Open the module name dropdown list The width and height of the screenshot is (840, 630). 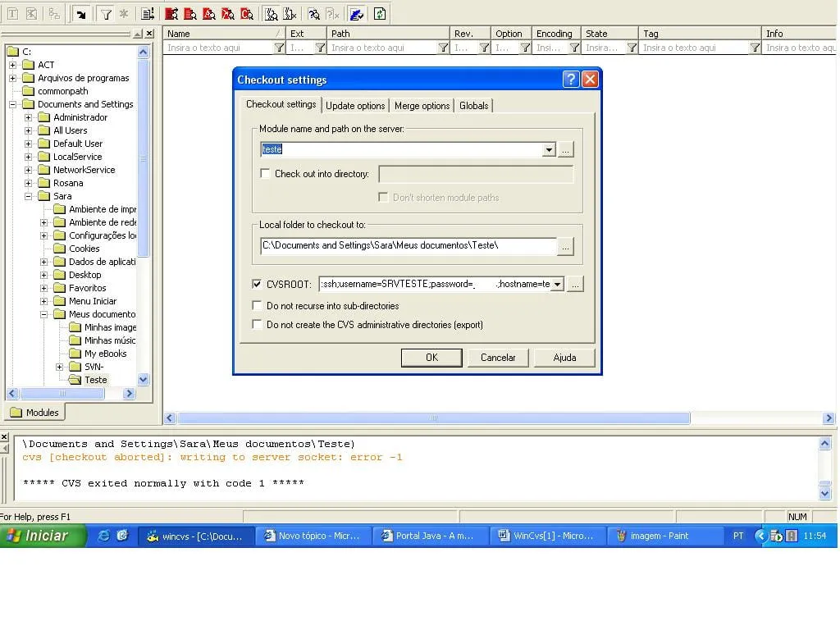click(549, 149)
